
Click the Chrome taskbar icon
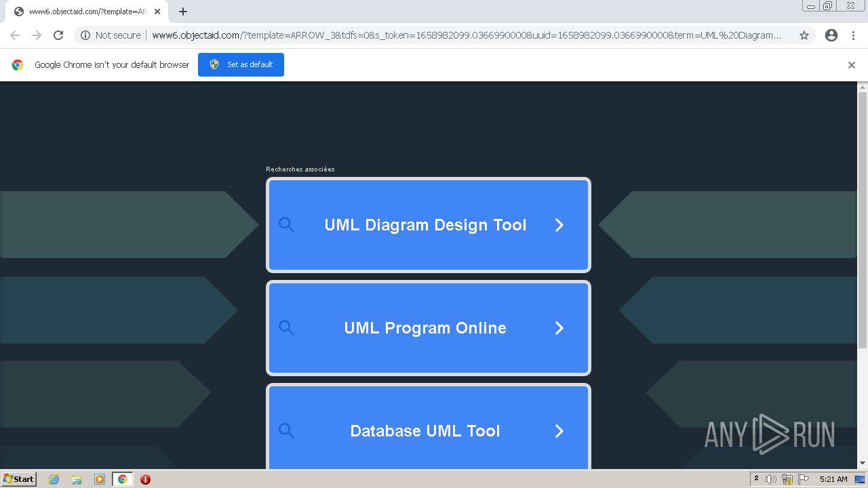[x=122, y=479]
